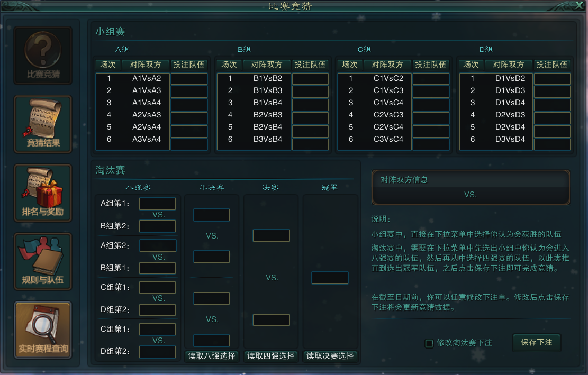588x375 pixels.
Task: Select the 冠军 champion team dropdown
Action: tap(330, 278)
